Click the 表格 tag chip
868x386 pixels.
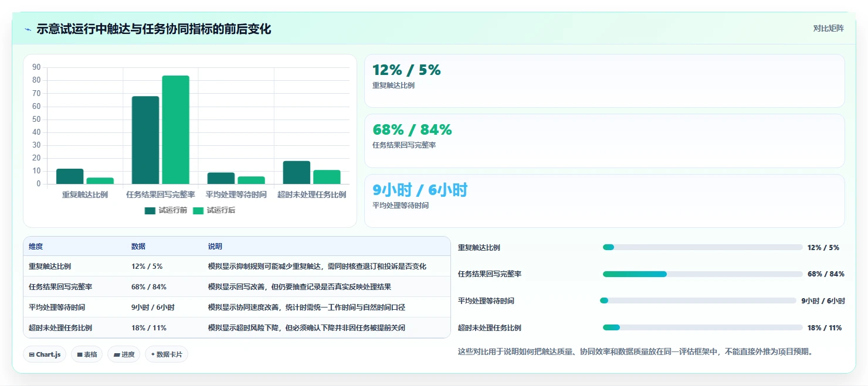[x=87, y=354]
